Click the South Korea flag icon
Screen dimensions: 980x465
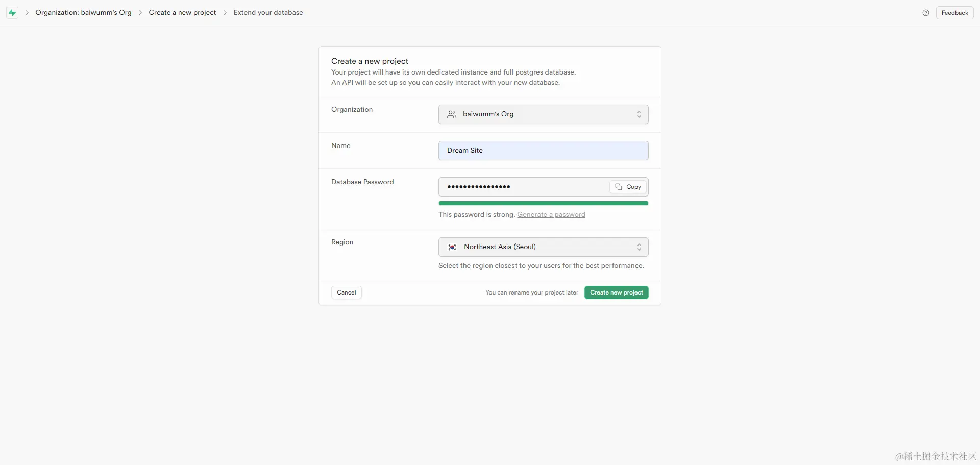coord(452,247)
